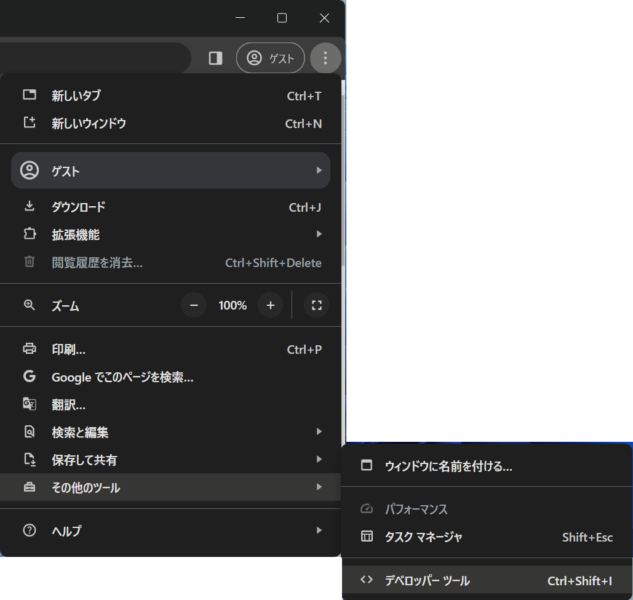Select 新しいタブ menu item

click(x=170, y=95)
